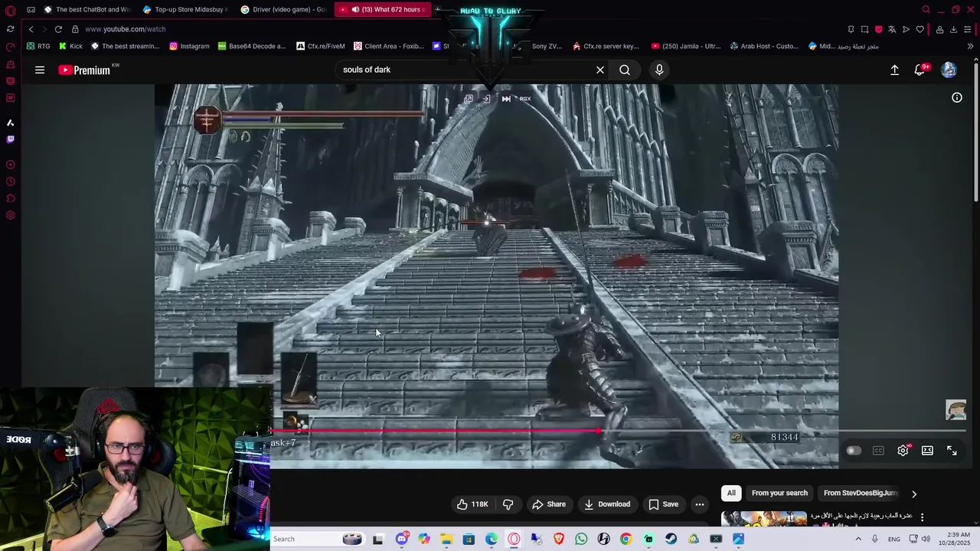Switch to Driver (video game) tab
The width and height of the screenshot is (980, 551).
point(284,10)
